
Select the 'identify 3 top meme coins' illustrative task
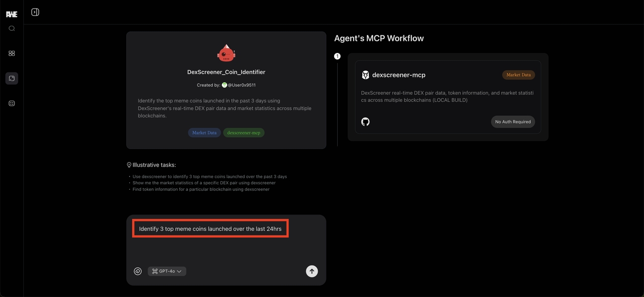click(x=210, y=177)
